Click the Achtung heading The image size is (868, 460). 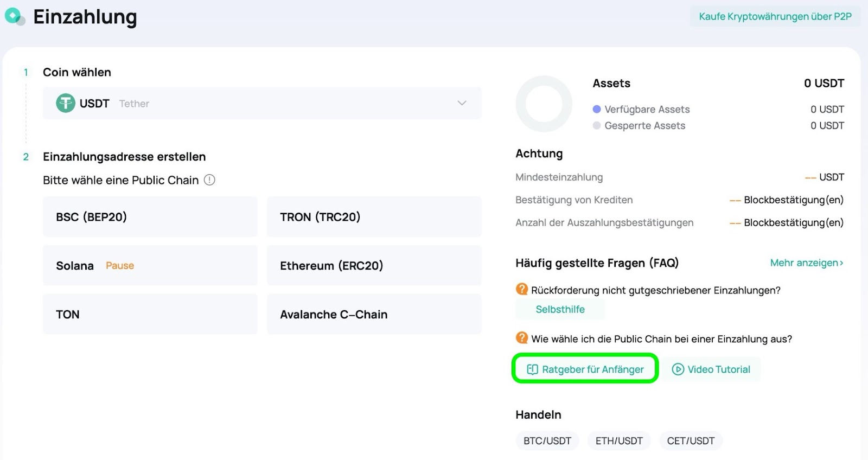(539, 154)
